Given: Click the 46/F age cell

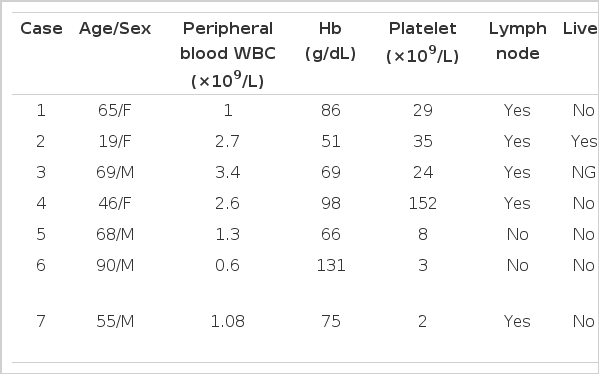Looking at the screenshot, I should 115,203.
